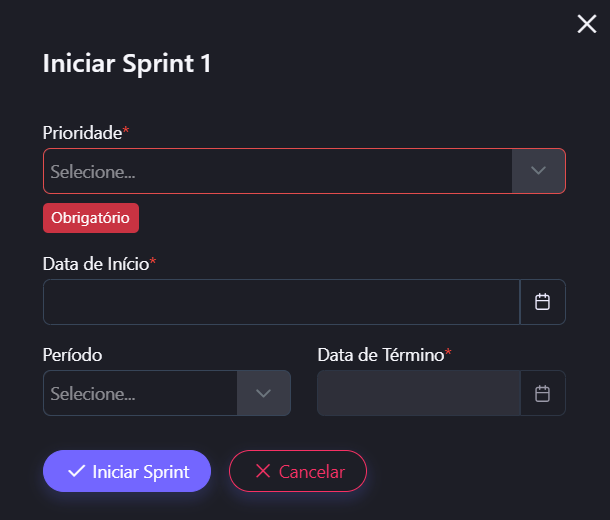Open the Período Selecione... combo box
Screen dimensions: 610x520
[x=140, y=393]
